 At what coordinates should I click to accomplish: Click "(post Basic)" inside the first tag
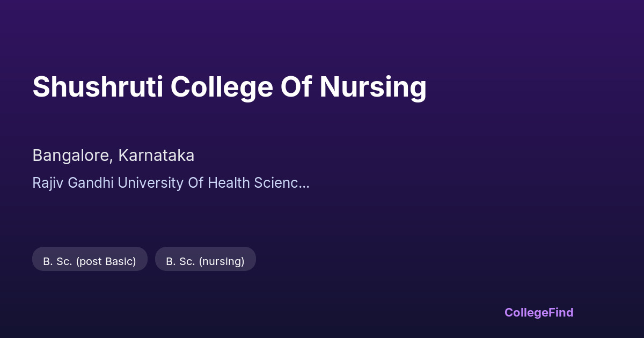(x=106, y=261)
